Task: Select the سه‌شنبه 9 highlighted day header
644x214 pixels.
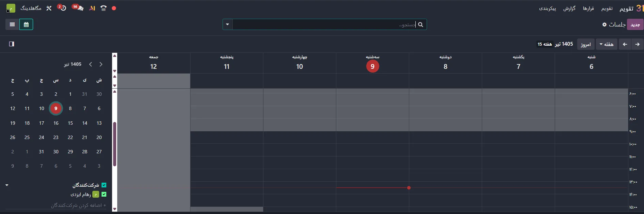Action: pos(373,63)
